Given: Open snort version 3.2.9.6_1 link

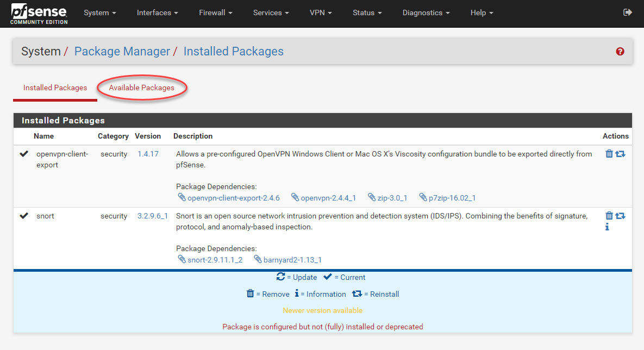Looking at the screenshot, I should (x=152, y=216).
